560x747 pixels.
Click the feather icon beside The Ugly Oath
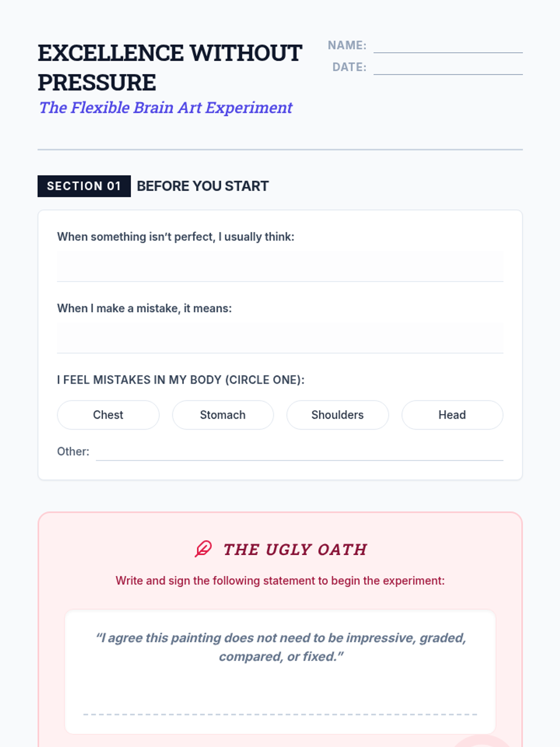click(203, 549)
